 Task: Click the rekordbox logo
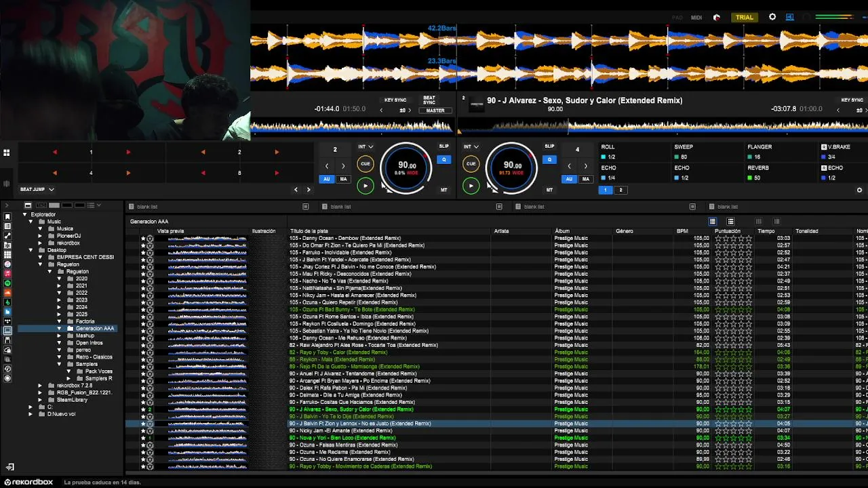tap(28, 482)
